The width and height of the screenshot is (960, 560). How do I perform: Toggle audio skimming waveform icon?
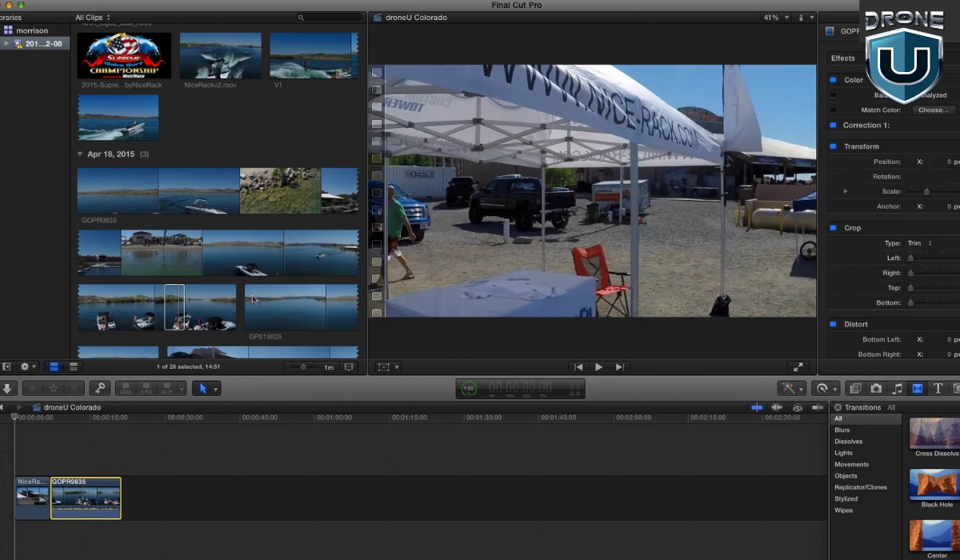(777, 407)
